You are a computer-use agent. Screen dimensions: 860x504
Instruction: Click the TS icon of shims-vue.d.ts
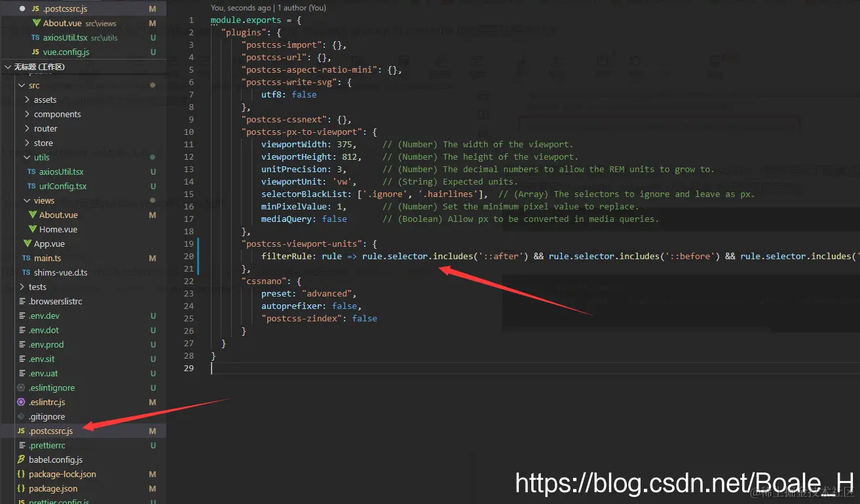26,272
